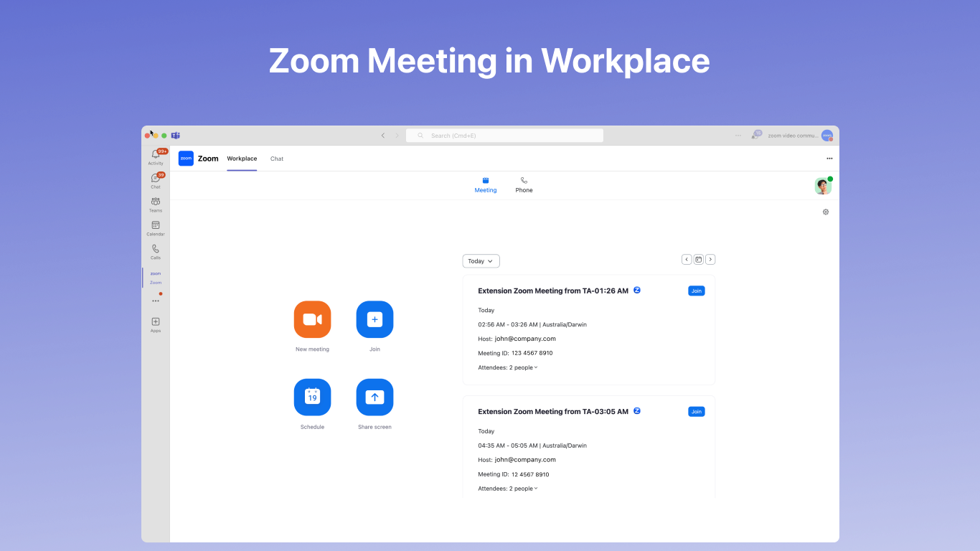The image size is (980, 551).
Task: Click 04:35 AM - 05:05 AM time text
Action: (x=508, y=446)
